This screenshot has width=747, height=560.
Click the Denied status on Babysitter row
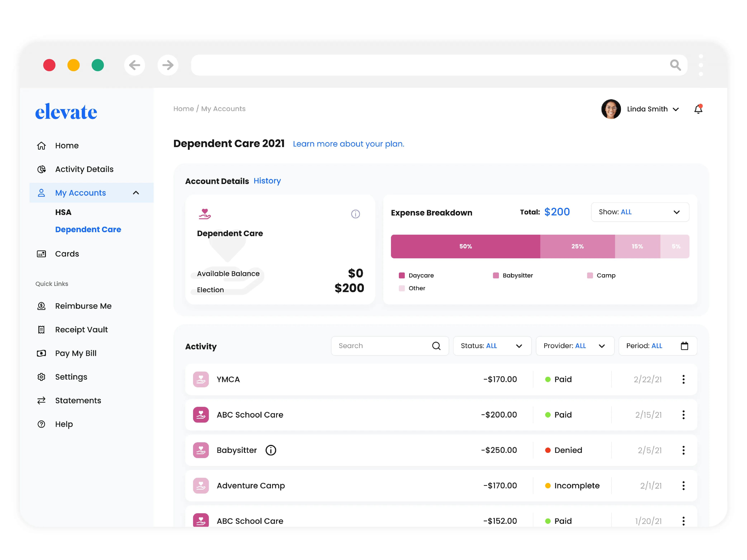[563, 450]
